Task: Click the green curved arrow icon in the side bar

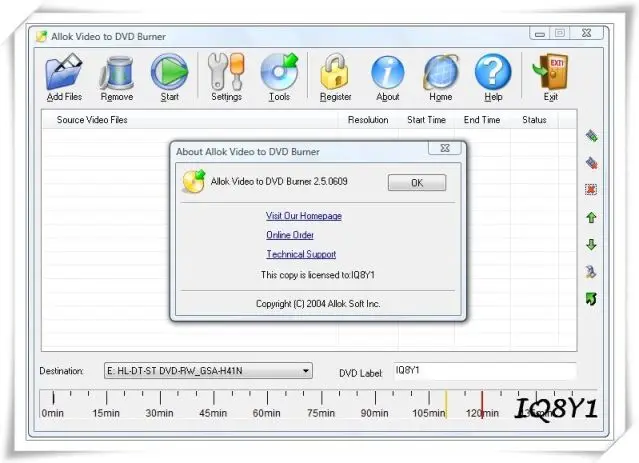Action: [591, 299]
